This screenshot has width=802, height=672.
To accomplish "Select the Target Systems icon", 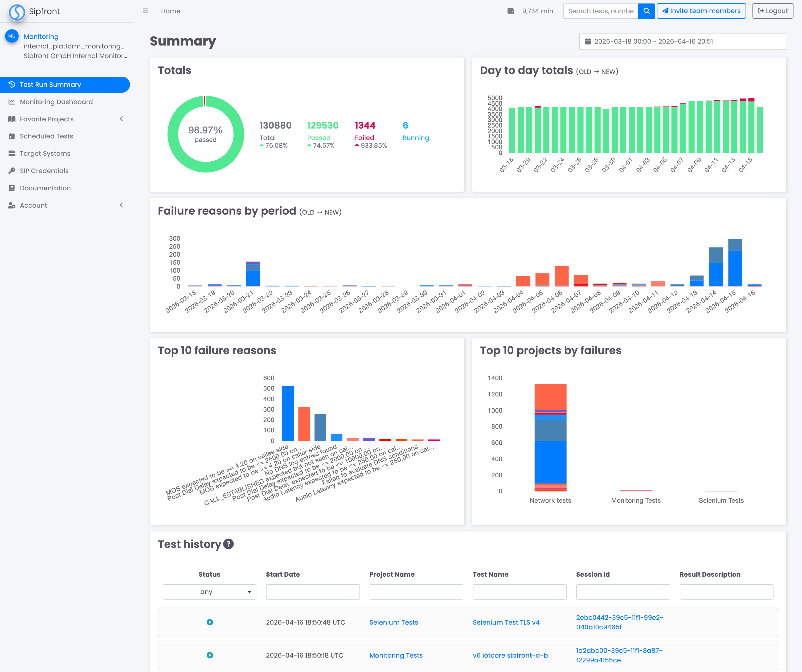I will click(12, 153).
